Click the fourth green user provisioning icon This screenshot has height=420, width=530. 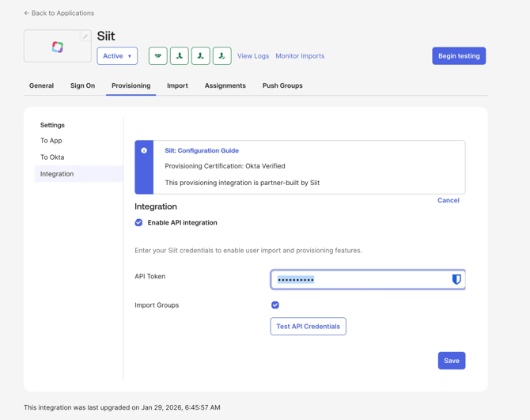tap(222, 56)
